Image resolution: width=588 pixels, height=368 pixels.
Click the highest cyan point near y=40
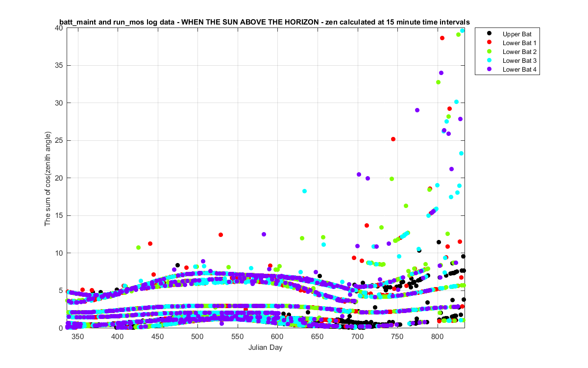coord(462,30)
